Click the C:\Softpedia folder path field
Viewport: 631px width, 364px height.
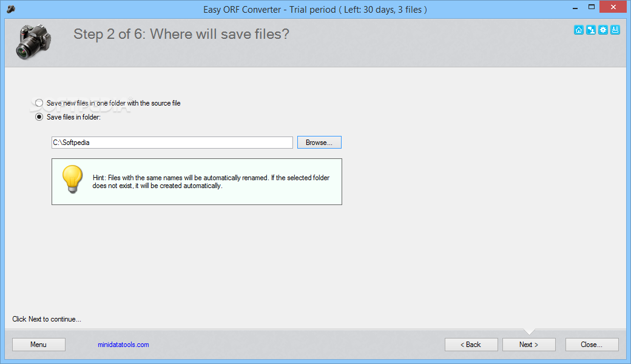point(172,143)
